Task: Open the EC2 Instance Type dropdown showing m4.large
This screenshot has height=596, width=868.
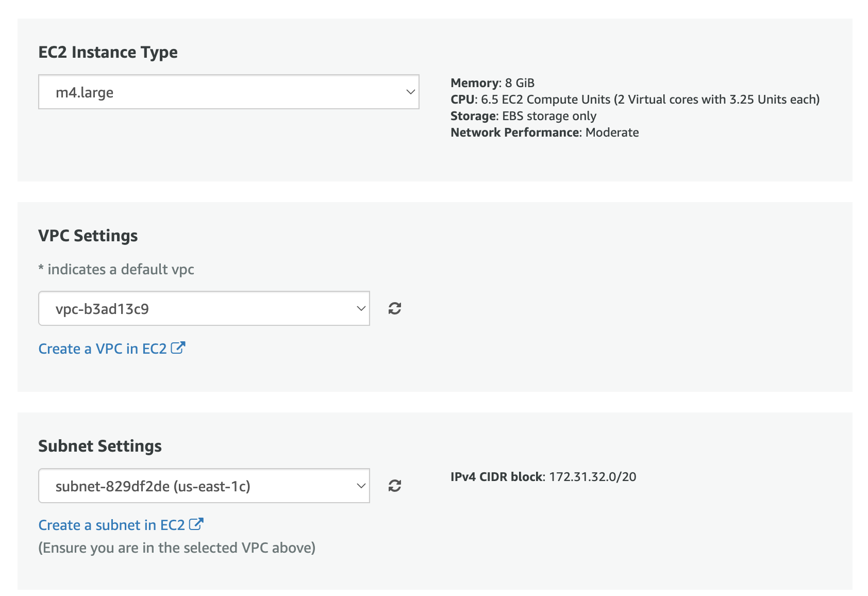Action: tap(229, 92)
